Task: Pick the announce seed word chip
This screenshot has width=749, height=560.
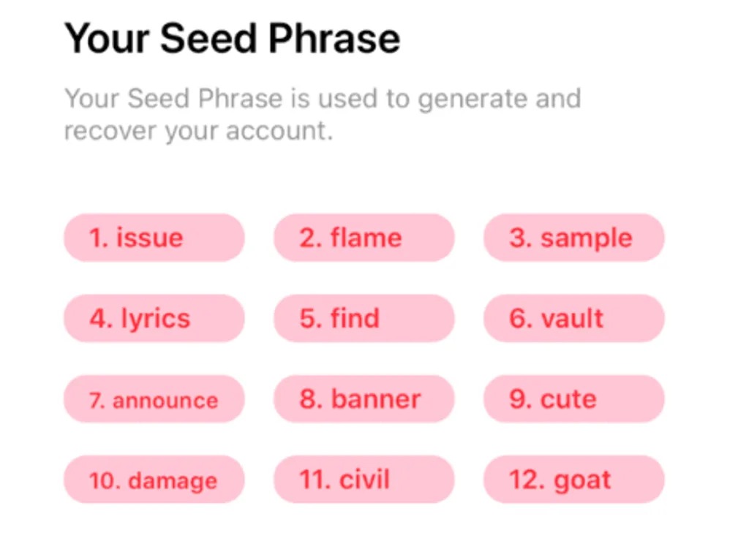Action: [x=154, y=398]
